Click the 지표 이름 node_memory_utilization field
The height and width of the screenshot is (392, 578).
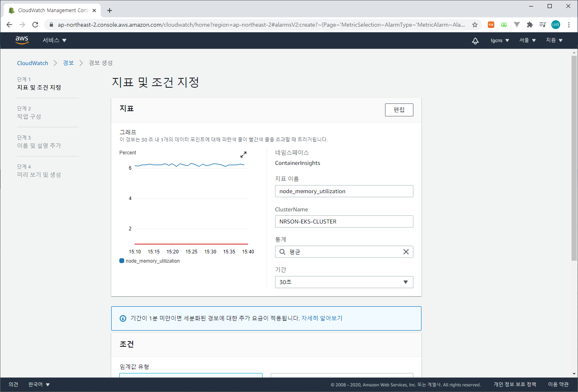(x=344, y=191)
